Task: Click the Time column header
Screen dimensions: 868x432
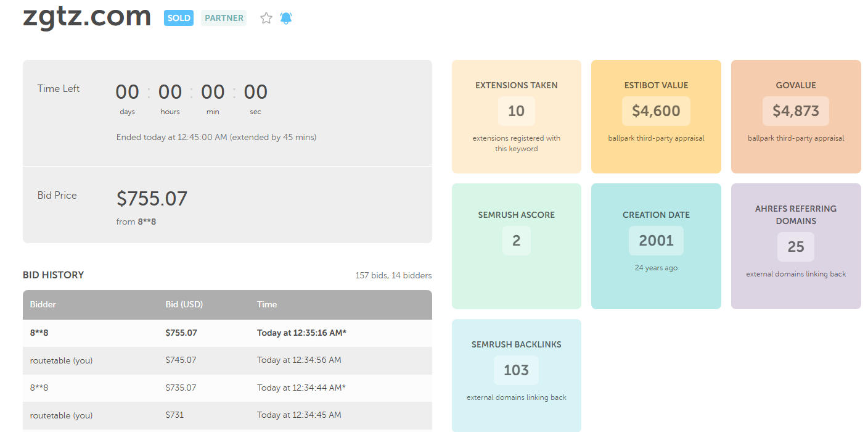Action: 267,304
